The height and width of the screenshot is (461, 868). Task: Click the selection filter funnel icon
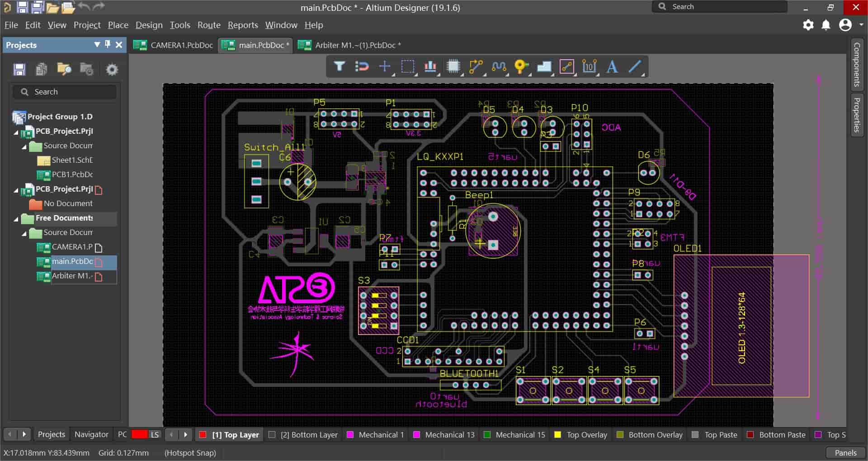tap(339, 67)
